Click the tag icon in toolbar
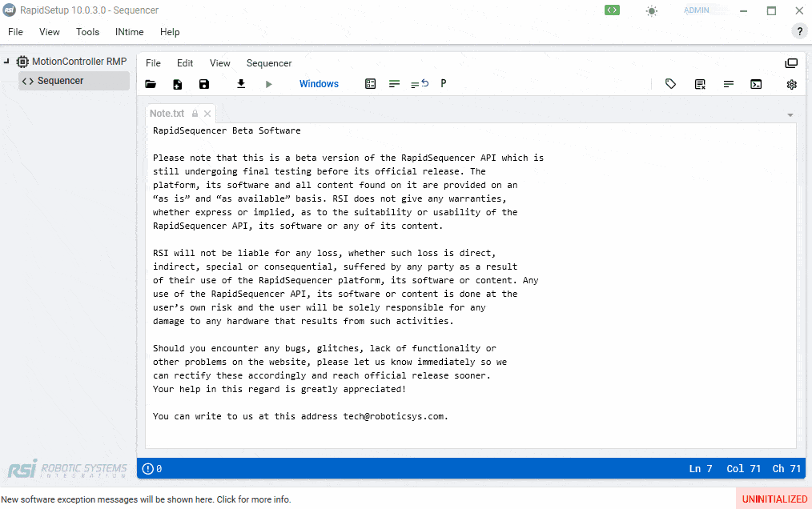Screen dimensions: 812x509 click(670, 84)
